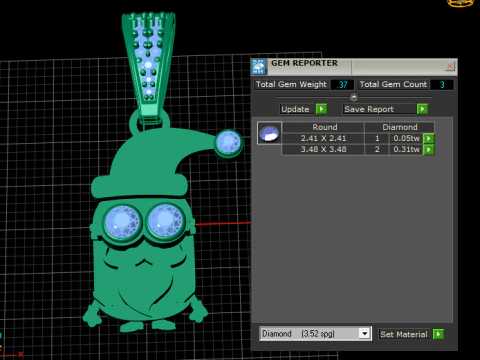480x360 pixels.
Task: Click the 0.31tw weight cell
Action: click(x=406, y=149)
